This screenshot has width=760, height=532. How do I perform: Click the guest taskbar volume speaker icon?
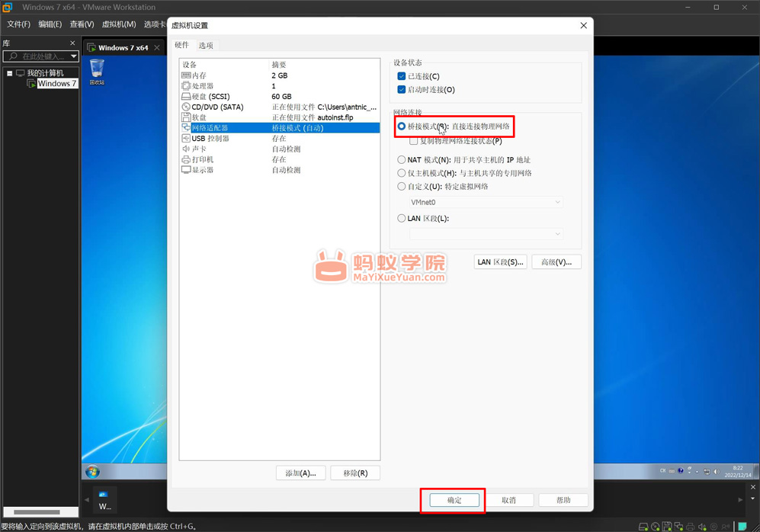click(717, 472)
